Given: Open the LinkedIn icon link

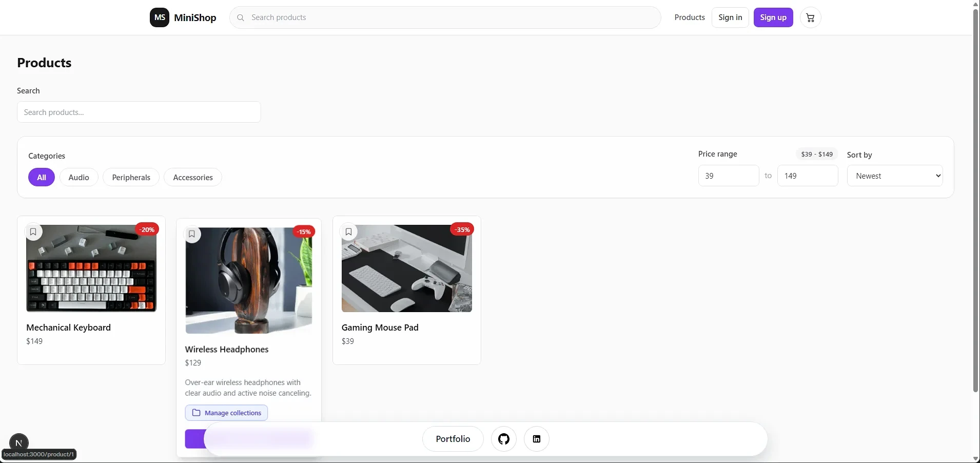Looking at the screenshot, I should click(537, 439).
